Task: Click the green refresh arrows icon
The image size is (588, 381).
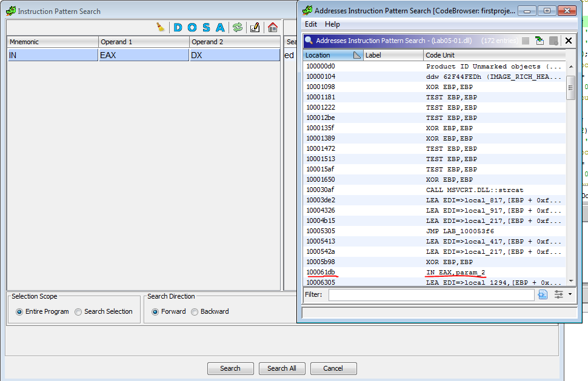Action: coord(237,27)
